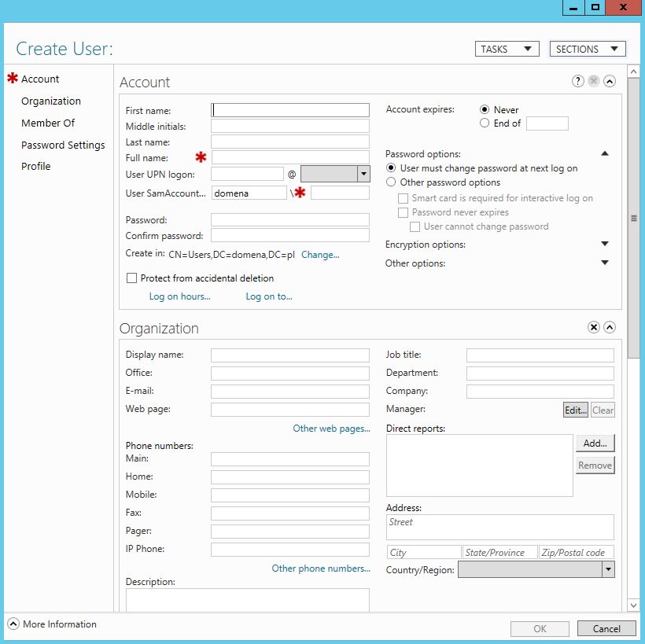
Task: Check User cannot change password checkbox
Action: click(415, 226)
